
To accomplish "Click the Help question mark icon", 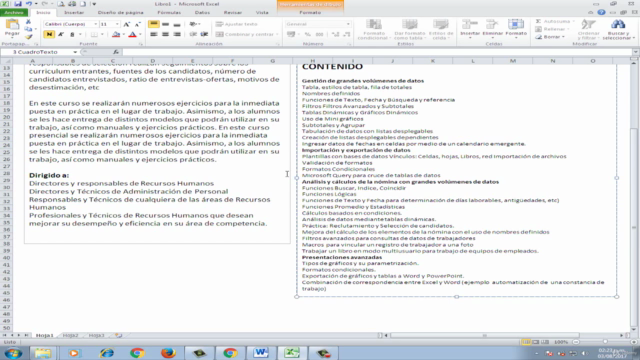I will (601, 13).
